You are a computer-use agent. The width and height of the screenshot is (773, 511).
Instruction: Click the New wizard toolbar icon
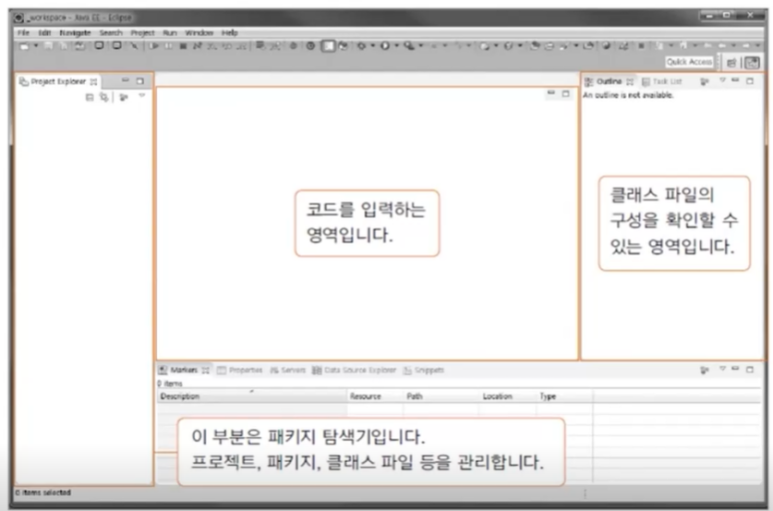(x=24, y=46)
